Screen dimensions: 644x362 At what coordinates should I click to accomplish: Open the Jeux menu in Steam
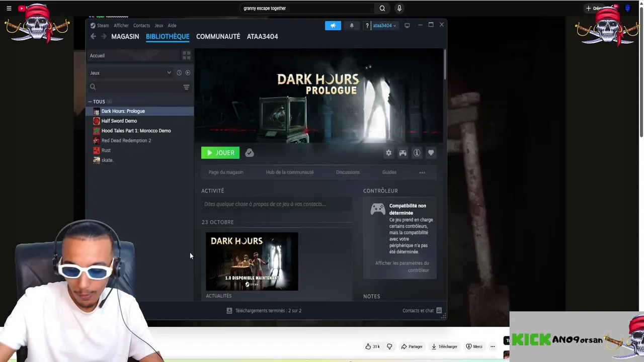[x=159, y=25]
